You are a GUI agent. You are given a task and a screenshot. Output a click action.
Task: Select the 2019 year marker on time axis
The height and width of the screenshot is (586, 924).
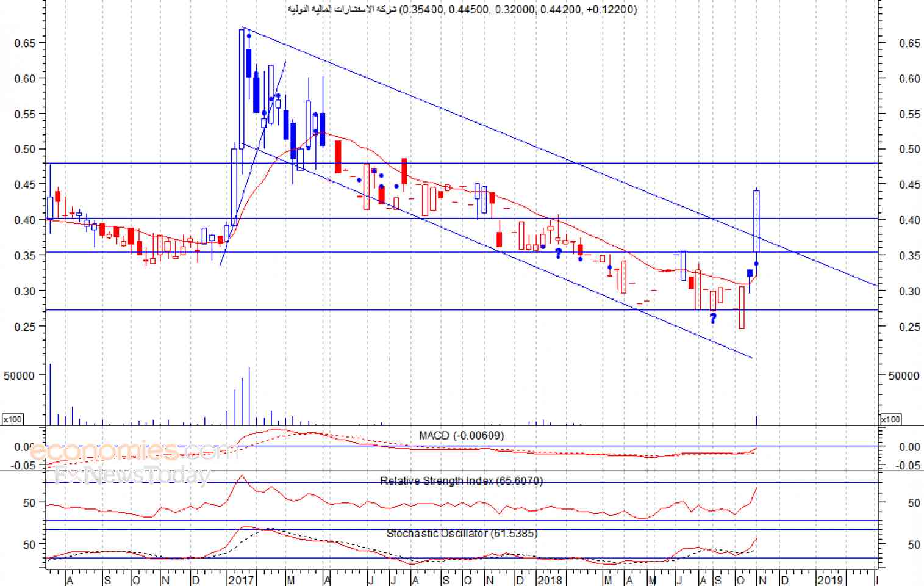click(x=830, y=580)
